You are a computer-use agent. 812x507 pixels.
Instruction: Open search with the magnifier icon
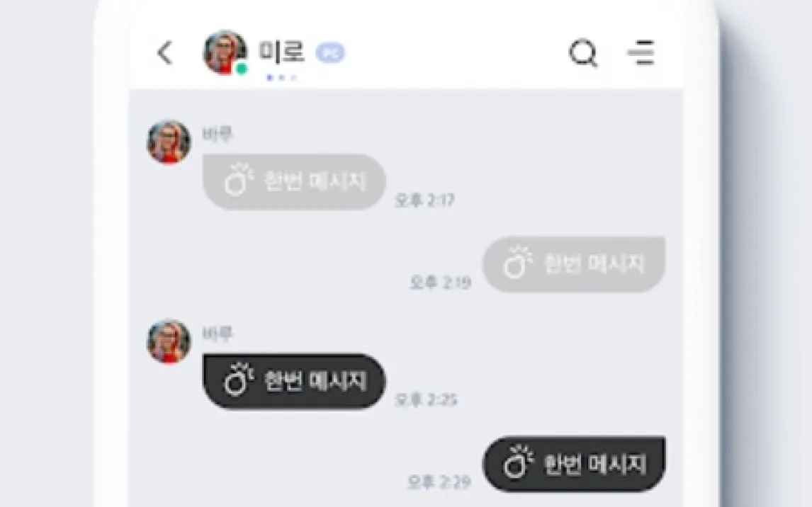point(584,53)
